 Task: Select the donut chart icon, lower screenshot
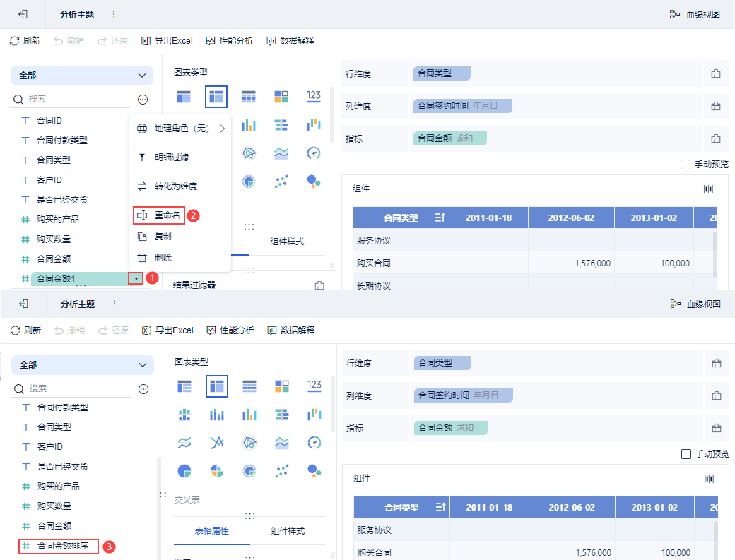[249, 470]
